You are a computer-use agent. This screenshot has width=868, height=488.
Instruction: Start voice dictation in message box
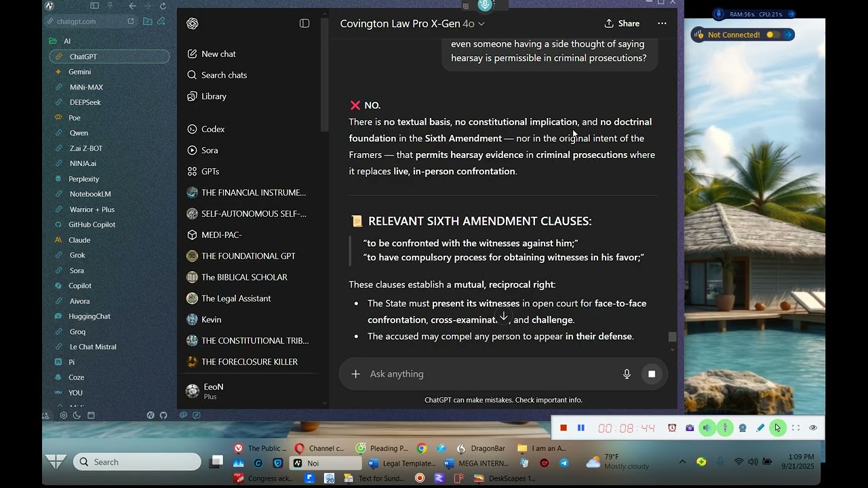coord(627,374)
